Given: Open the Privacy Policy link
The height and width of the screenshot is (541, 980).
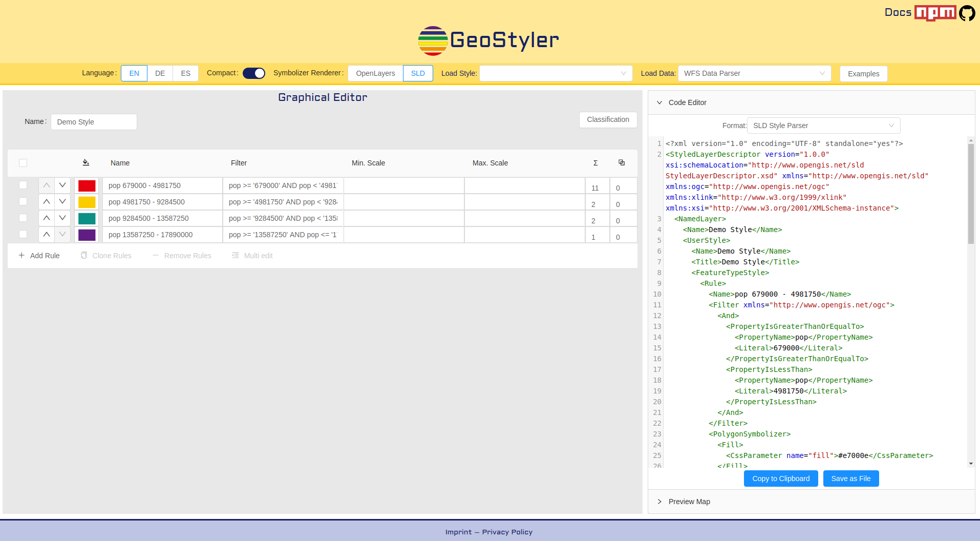Looking at the screenshot, I should pyautogui.click(x=507, y=532).
